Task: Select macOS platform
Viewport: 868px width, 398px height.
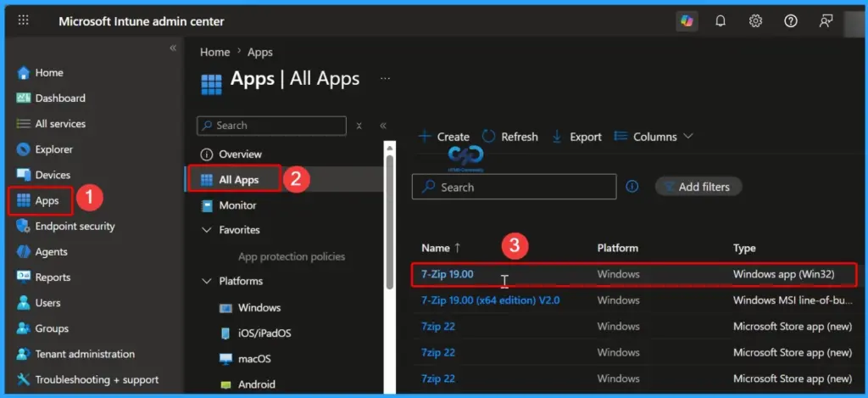Action: coord(245,359)
